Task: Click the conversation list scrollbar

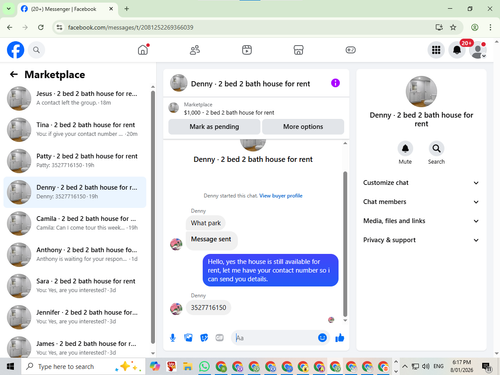Action: click(153, 217)
